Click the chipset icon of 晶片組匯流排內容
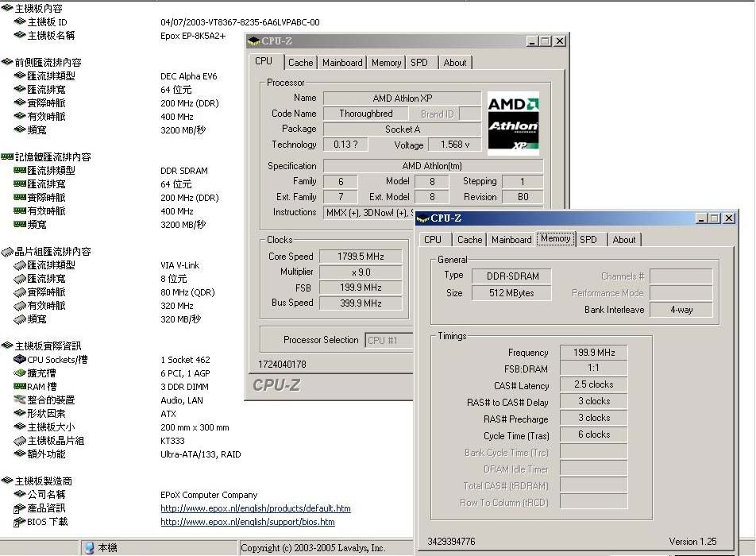The image size is (756, 556). [6, 251]
